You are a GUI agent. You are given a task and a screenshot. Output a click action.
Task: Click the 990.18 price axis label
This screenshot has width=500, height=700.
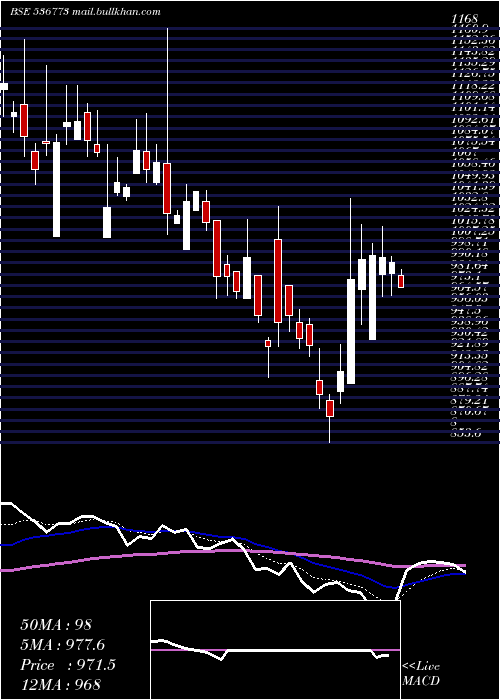pyautogui.click(x=472, y=253)
